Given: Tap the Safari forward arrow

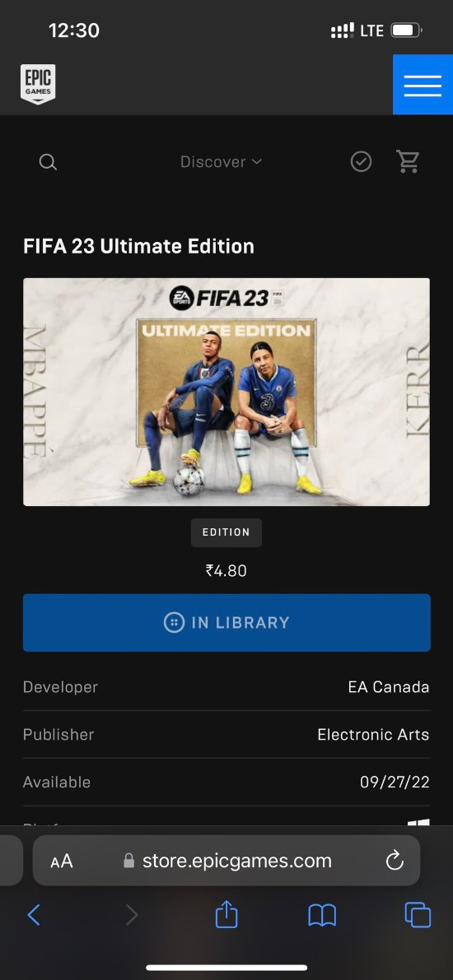Looking at the screenshot, I should pos(132,916).
